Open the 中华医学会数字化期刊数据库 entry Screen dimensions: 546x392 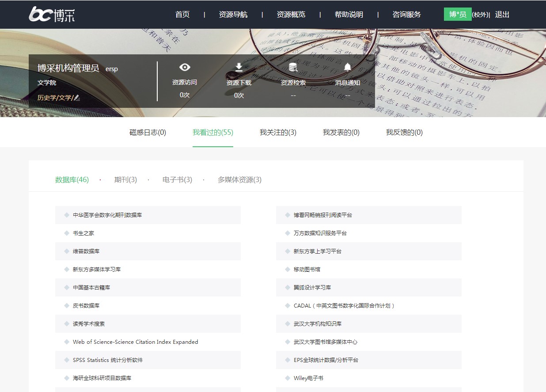[107, 215]
